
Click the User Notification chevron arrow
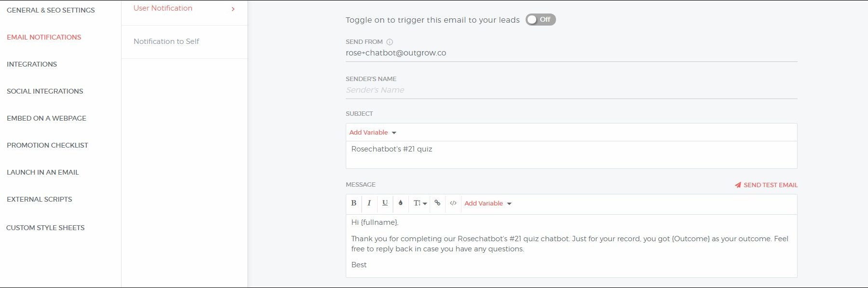233,9
